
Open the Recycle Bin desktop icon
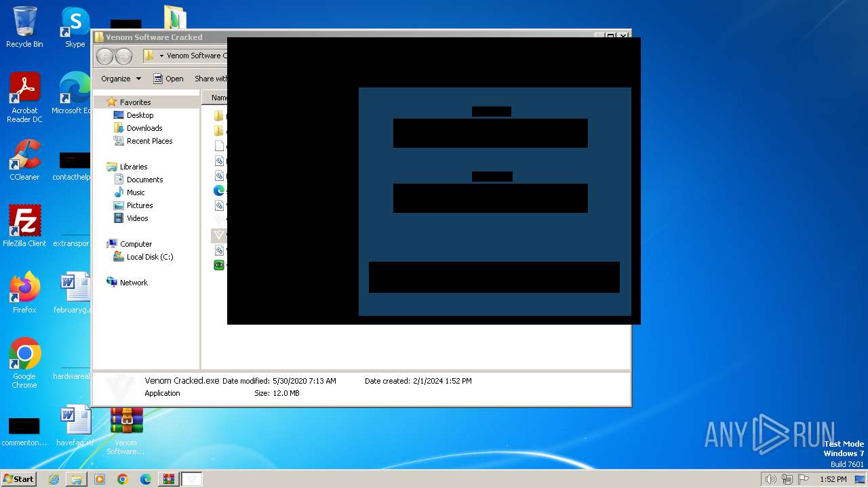(24, 27)
